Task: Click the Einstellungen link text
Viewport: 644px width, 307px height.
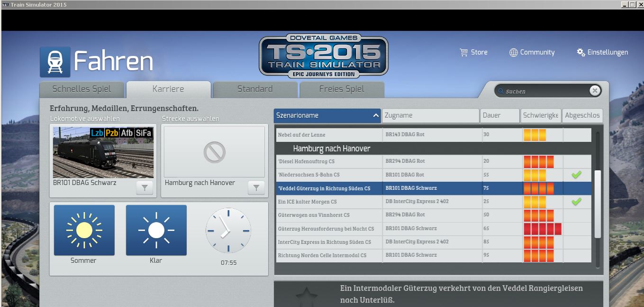Action: tap(608, 53)
